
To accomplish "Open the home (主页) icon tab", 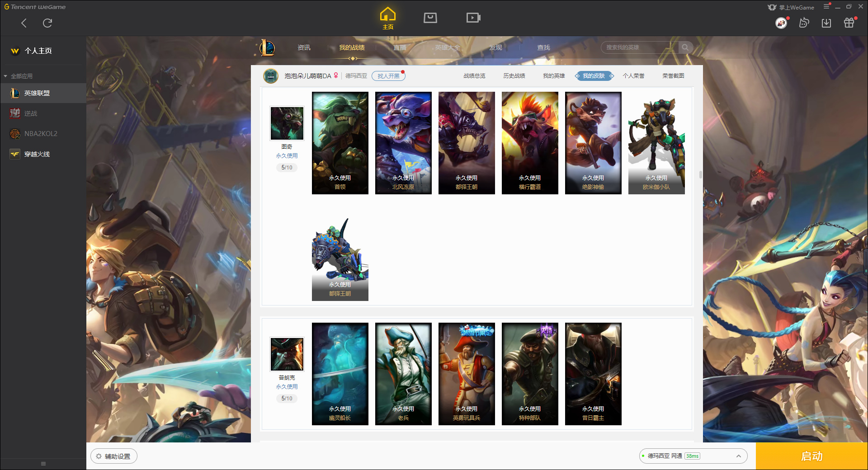I will click(388, 19).
